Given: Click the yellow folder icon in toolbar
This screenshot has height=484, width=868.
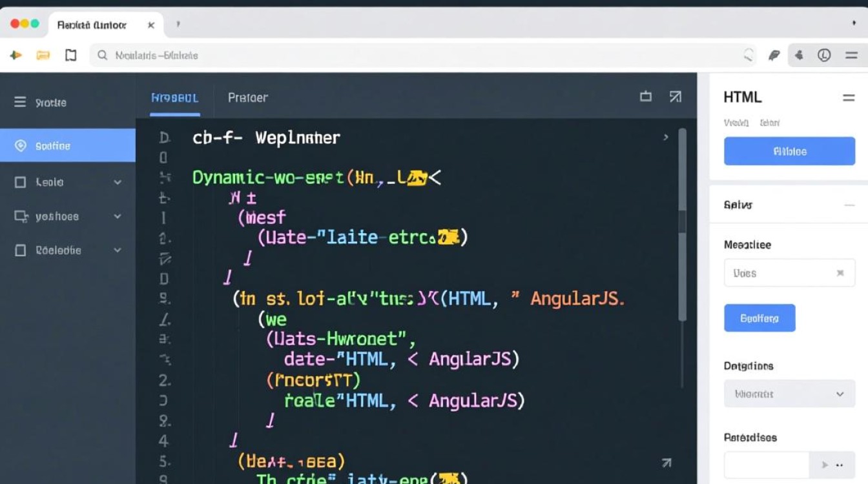Looking at the screenshot, I should tap(43, 55).
